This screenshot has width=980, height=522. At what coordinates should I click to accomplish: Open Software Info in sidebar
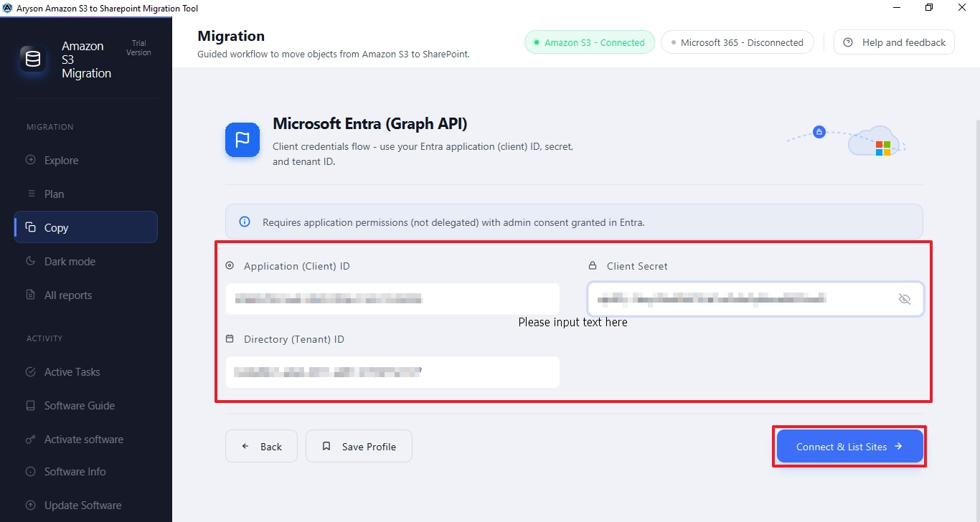(x=85, y=471)
